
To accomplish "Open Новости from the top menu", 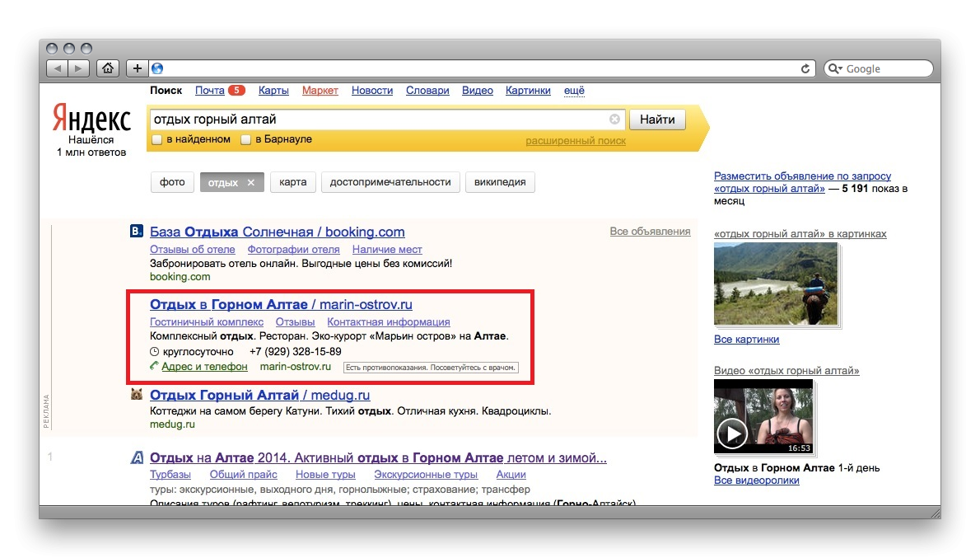I will 372,90.
